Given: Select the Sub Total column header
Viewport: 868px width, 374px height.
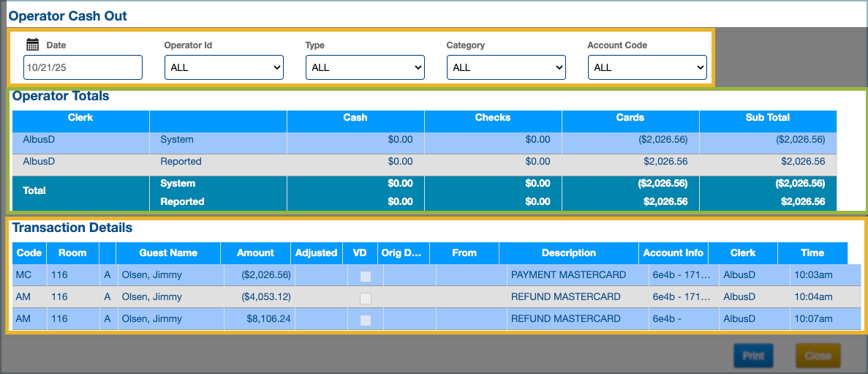Looking at the screenshot, I should tap(767, 118).
